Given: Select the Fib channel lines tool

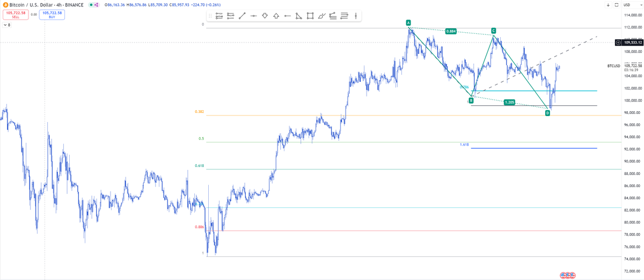Looking at the screenshot, I should pos(344,16).
